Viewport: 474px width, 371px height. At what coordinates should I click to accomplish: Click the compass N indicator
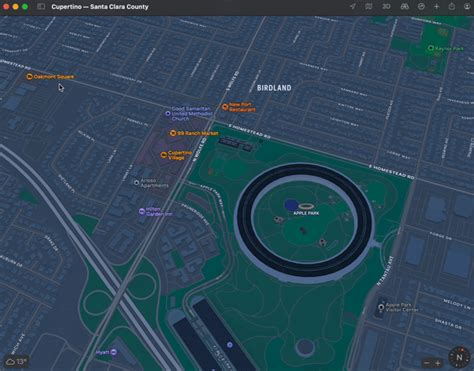459,358
